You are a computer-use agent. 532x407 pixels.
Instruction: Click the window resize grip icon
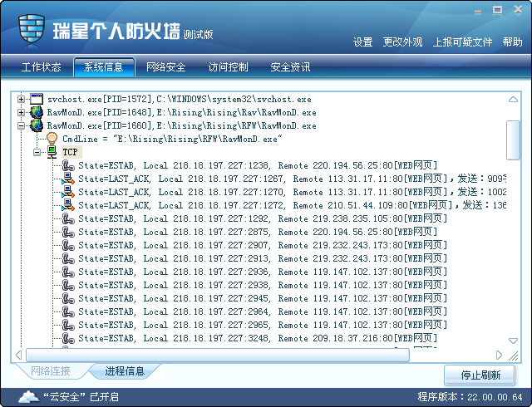(x=514, y=356)
